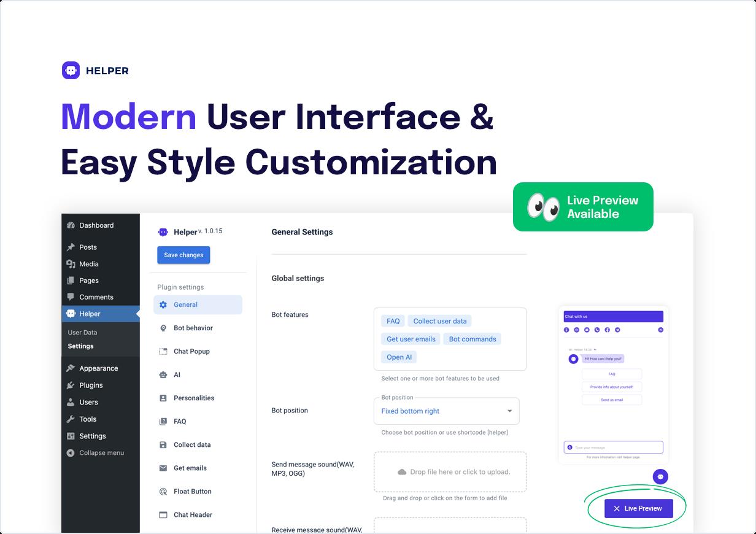Click the send message sound upload area
This screenshot has height=534, width=756.
point(450,472)
